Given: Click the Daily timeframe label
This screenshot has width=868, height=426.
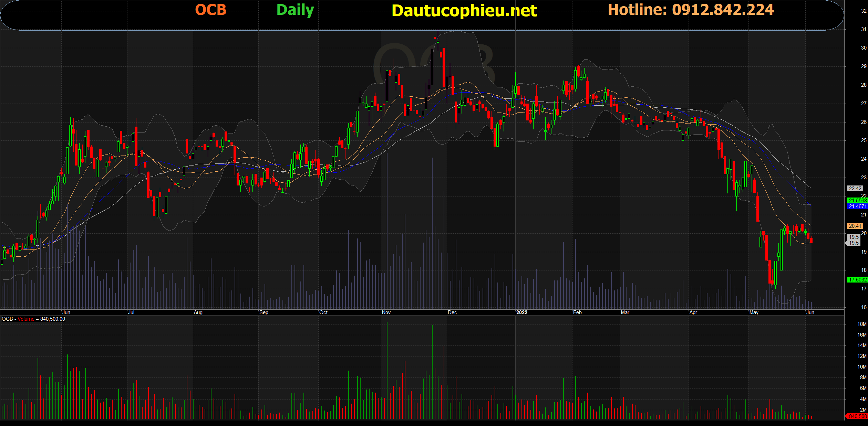Looking at the screenshot, I should [x=295, y=10].
